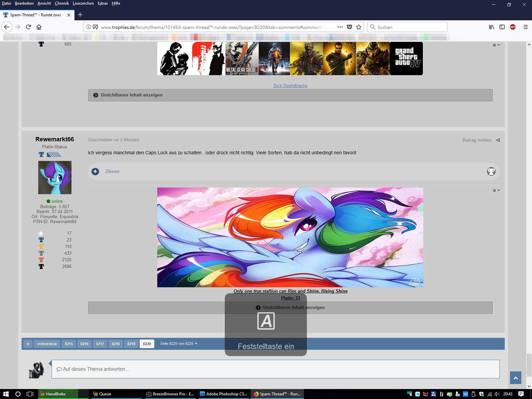Click the vertical scrollbar thumb
The width and height of the screenshot is (532, 399).
(x=529, y=365)
